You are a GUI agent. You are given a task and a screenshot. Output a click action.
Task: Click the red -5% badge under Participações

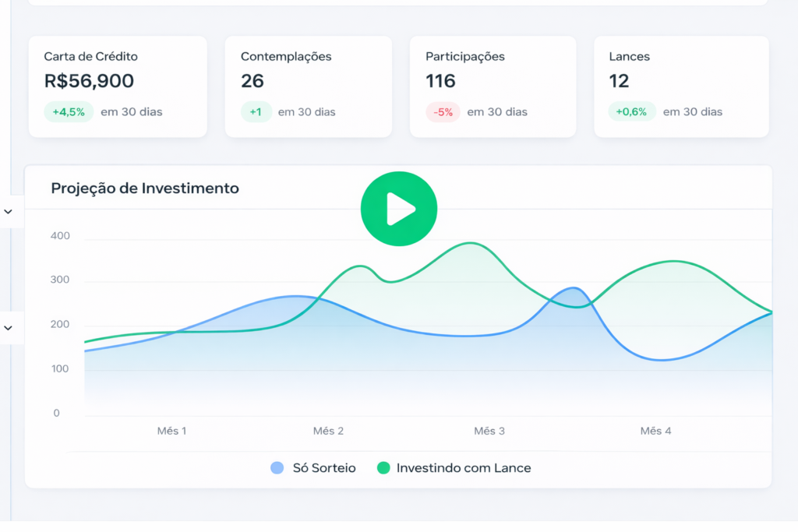[x=443, y=111]
